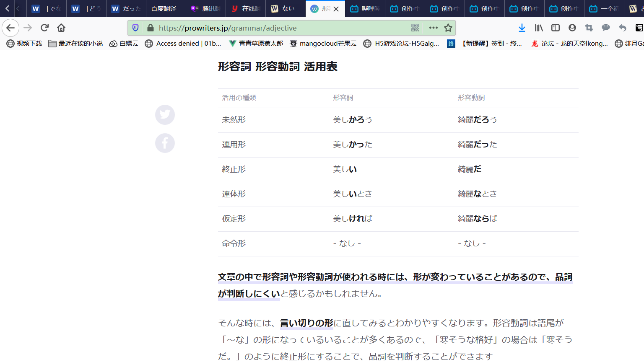Open the 视频下载 bookmark
The image size is (644, 362).
24,44
